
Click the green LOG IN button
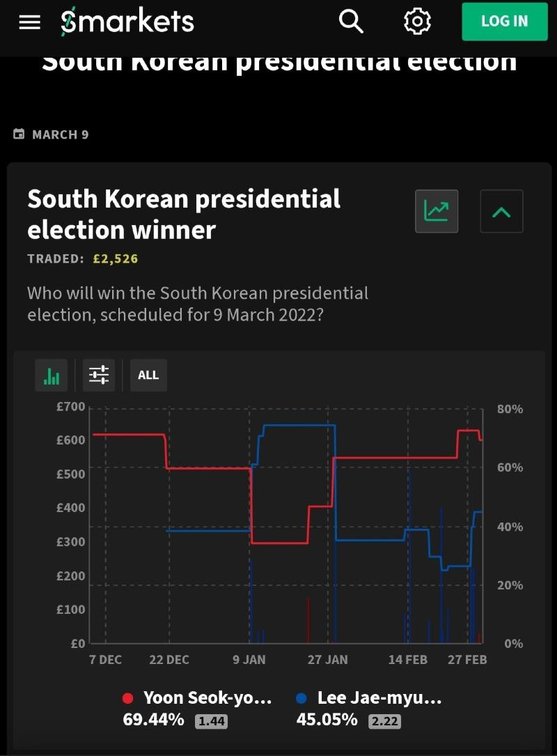[x=505, y=21]
